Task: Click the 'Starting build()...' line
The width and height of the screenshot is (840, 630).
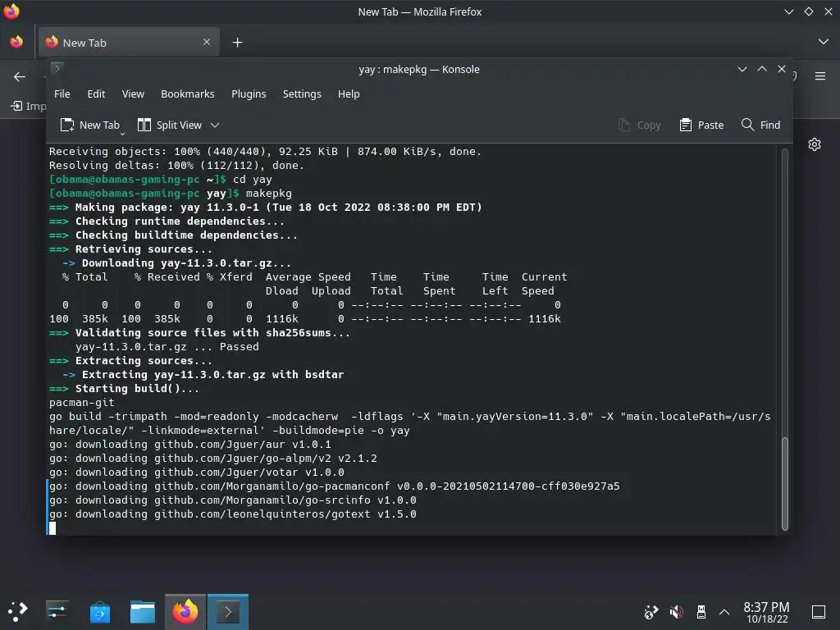Action: point(125,388)
